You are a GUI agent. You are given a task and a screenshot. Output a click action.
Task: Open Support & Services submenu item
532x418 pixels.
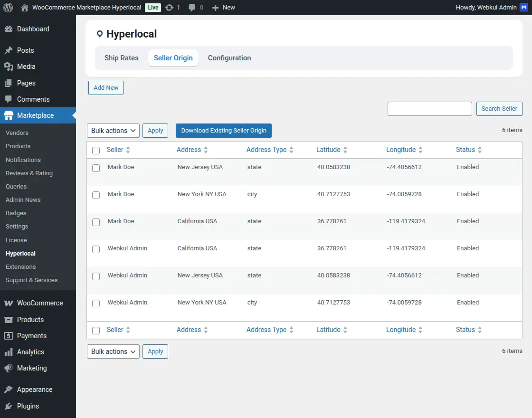click(31, 280)
